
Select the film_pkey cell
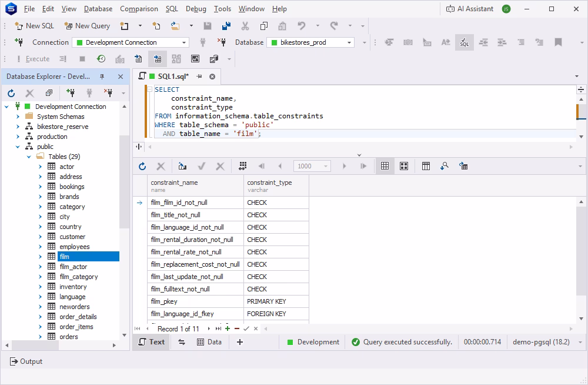(x=195, y=301)
